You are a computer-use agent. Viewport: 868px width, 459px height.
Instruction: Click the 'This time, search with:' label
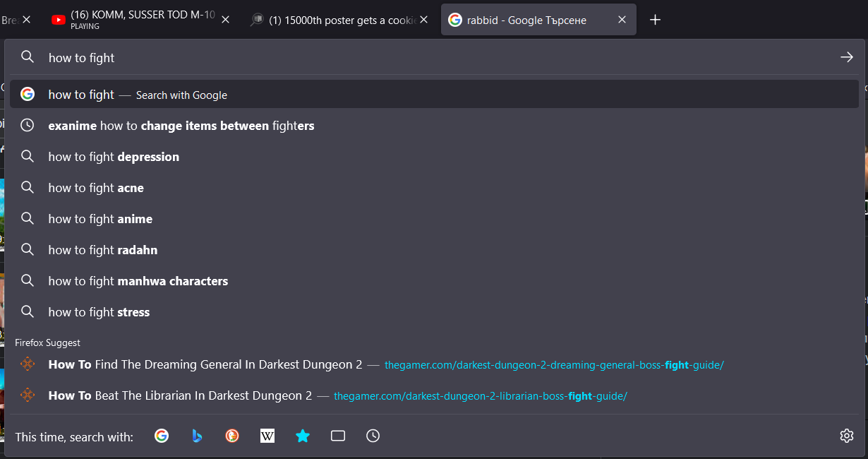[74, 437]
